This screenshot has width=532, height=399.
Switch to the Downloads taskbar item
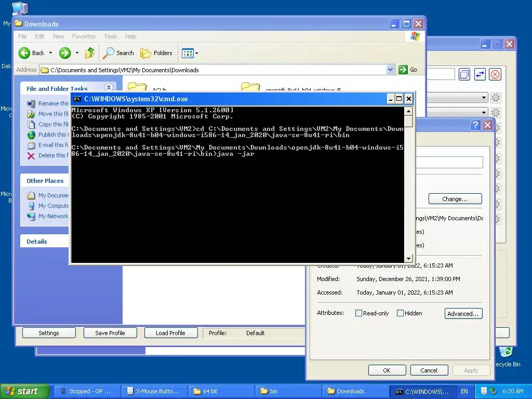(x=355, y=391)
